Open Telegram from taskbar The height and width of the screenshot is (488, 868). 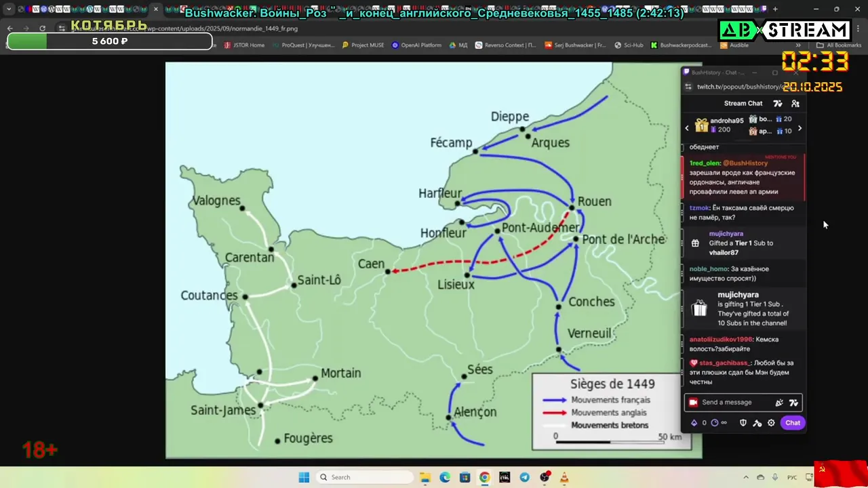click(525, 477)
